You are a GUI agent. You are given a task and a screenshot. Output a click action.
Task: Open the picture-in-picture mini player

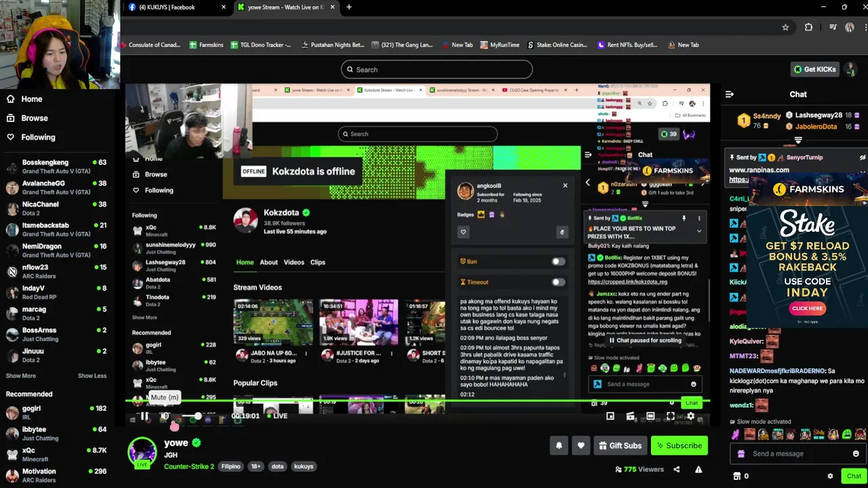[x=610, y=416]
